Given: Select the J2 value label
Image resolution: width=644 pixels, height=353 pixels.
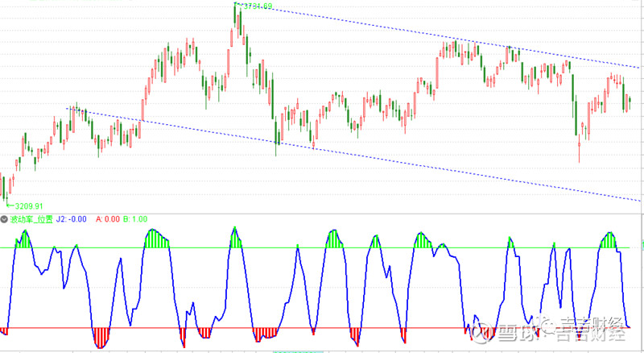Looking at the screenshot, I should click(x=72, y=218).
